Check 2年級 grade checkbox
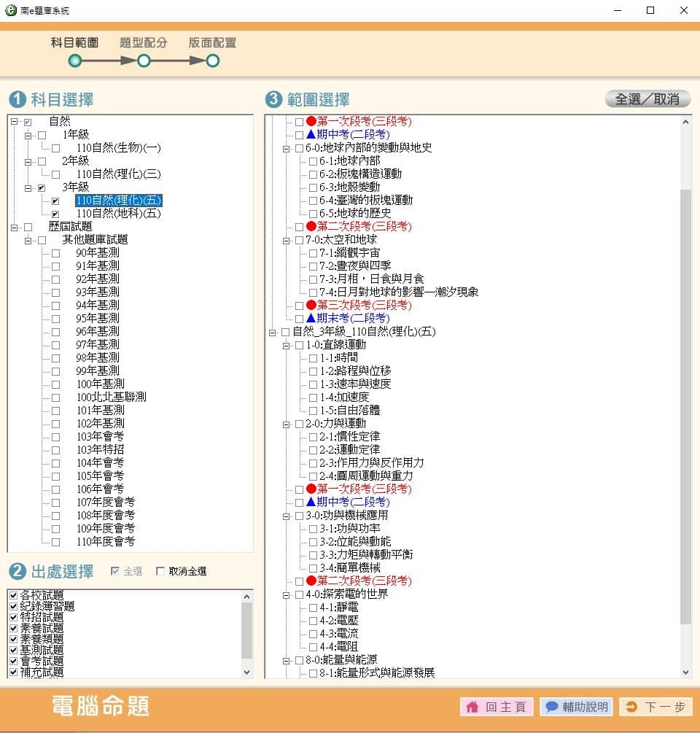This screenshot has height=733, width=700. 42,161
